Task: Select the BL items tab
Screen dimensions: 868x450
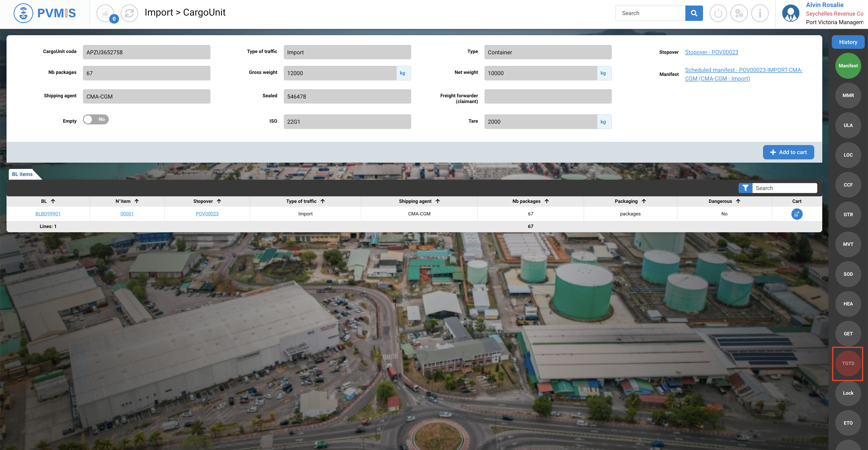Action: coord(22,174)
